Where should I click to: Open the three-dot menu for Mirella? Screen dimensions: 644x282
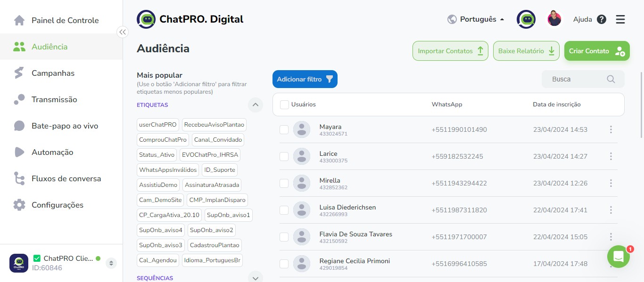tap(611, 183)
